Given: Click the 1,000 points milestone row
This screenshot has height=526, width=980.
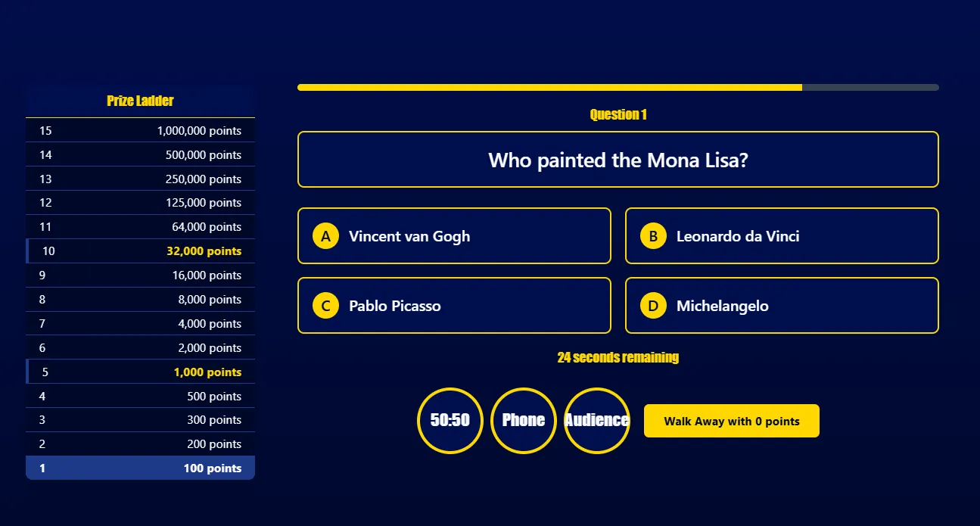Looking at the screenshot, I should (x=140, y=372).
